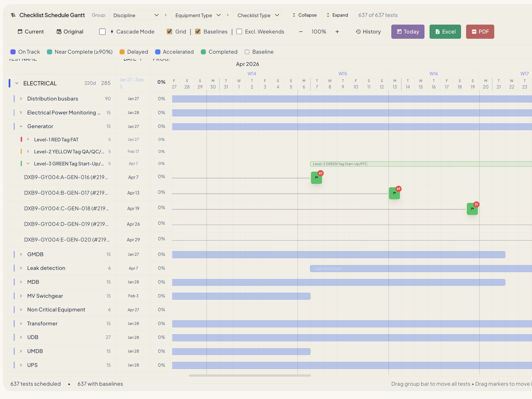The image size is (532, 399).
Task: Collapse the Generator row chevron
Action: click(21, 126)
